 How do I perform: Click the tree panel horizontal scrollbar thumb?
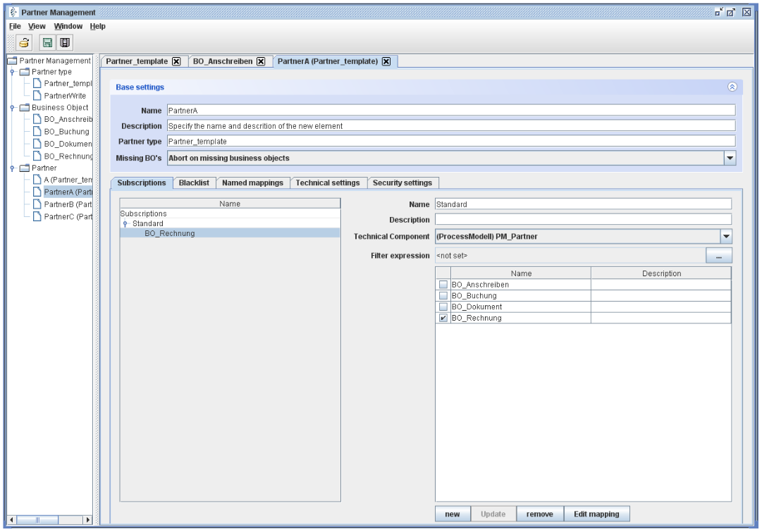[37, 520]
